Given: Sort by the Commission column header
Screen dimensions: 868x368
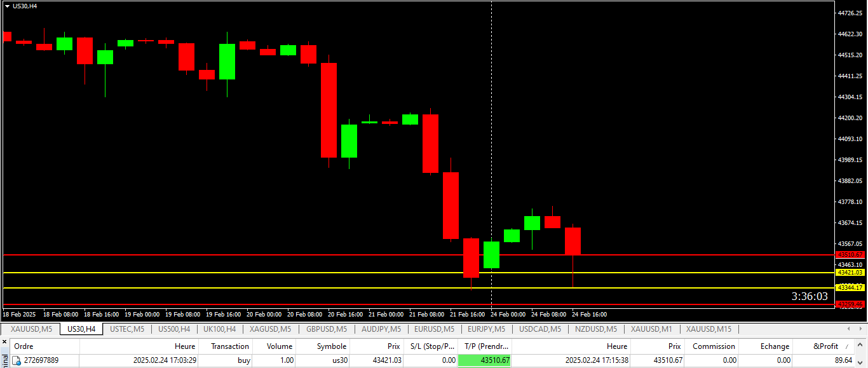Looking at the screenshot, I should pos(712,346).
